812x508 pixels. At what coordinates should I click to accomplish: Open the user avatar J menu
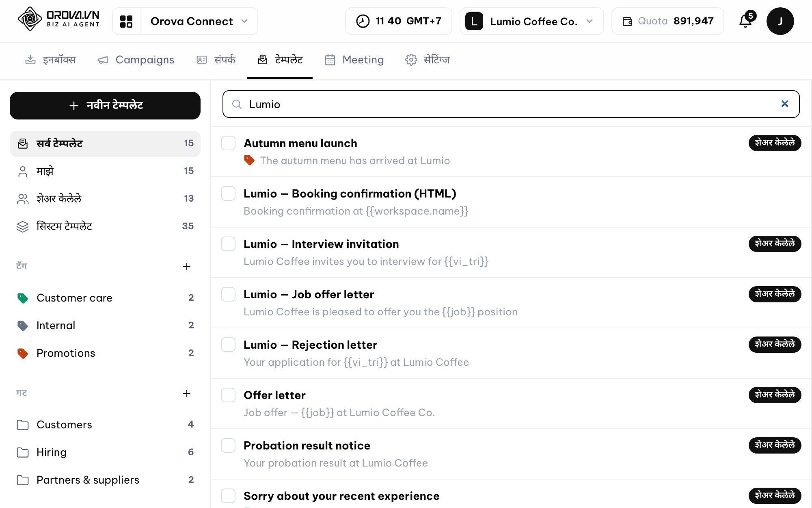[780, 21]
